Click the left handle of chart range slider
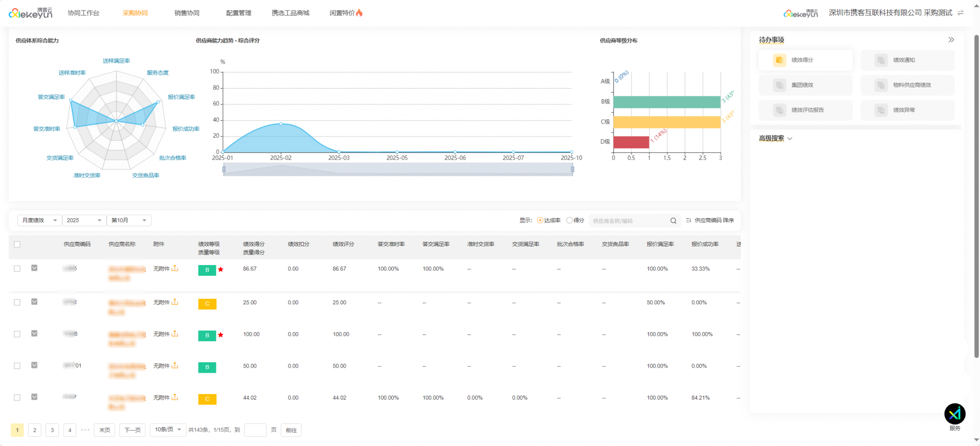The height and width of the screenshot is (446, 980). click(x=224, y=169)
